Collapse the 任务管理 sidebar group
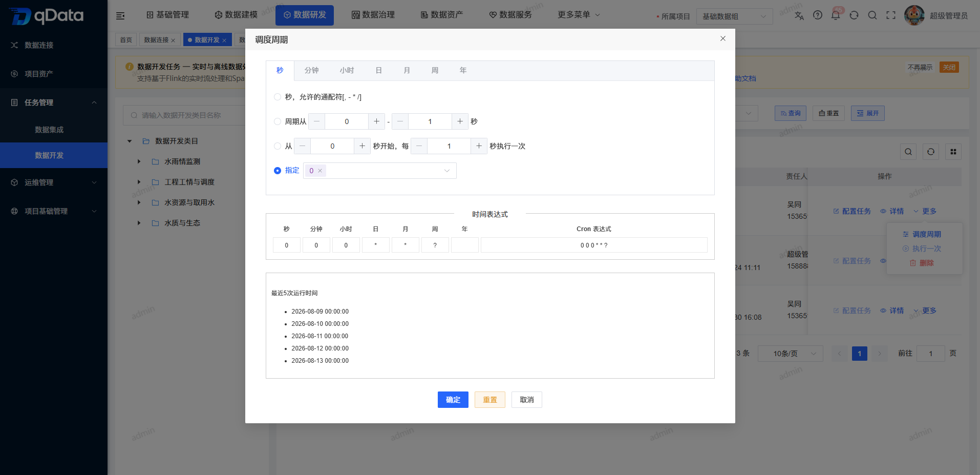The height and width of the screenshot is (475, 980). click(x=54, y=102)
